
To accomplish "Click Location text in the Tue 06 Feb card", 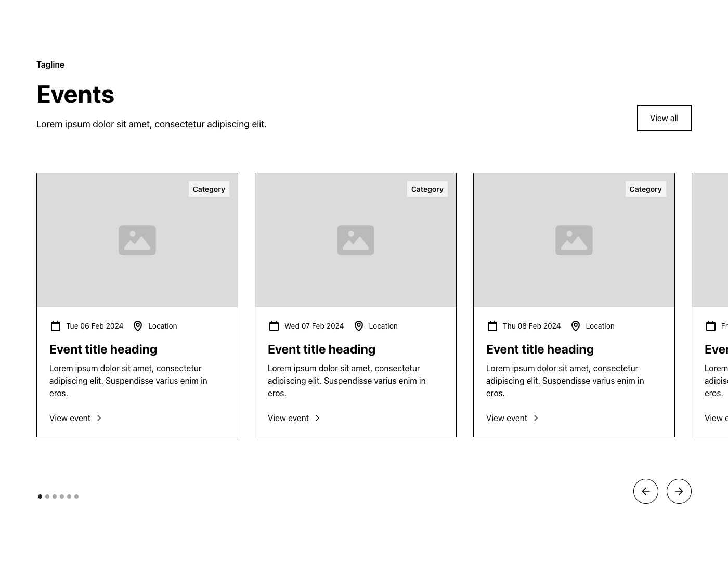I will click(x=163, y=326).
